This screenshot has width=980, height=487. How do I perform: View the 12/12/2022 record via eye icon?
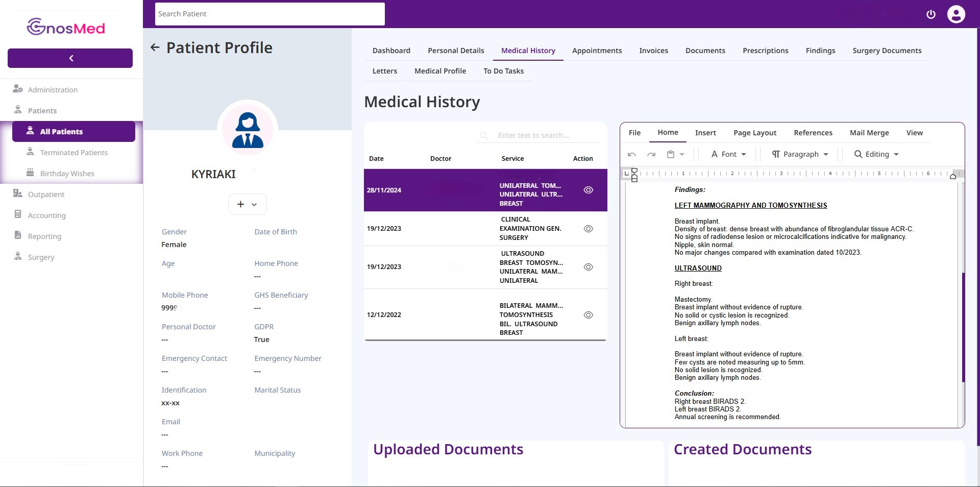[588, 315]
